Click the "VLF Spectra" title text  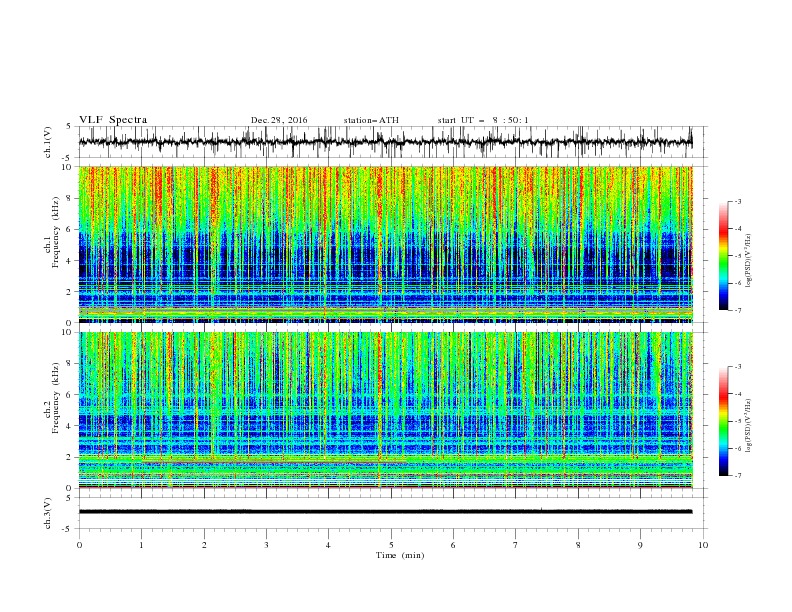click(113, 120)
